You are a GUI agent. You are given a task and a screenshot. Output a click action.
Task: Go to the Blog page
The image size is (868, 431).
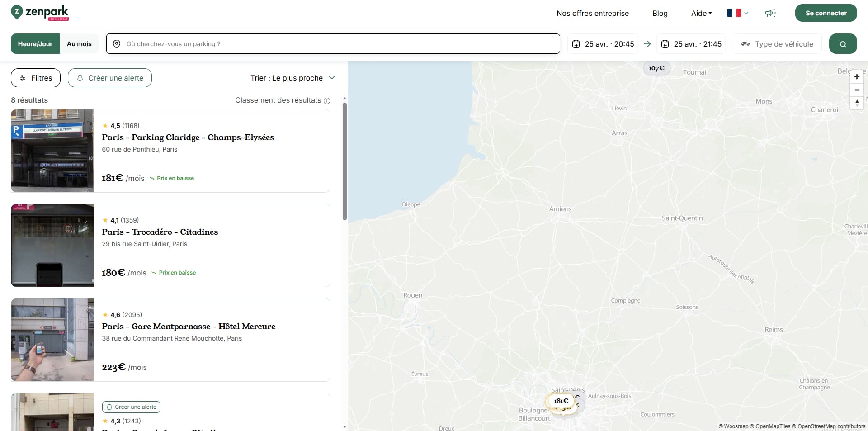[x=660, y=13]
